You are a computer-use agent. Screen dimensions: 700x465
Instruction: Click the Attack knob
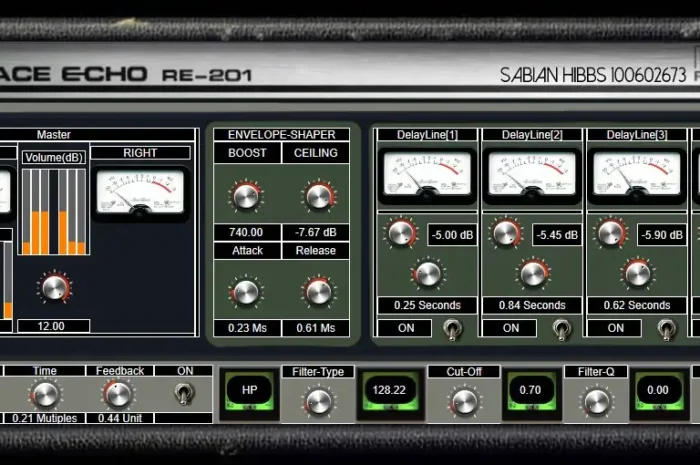246,292
